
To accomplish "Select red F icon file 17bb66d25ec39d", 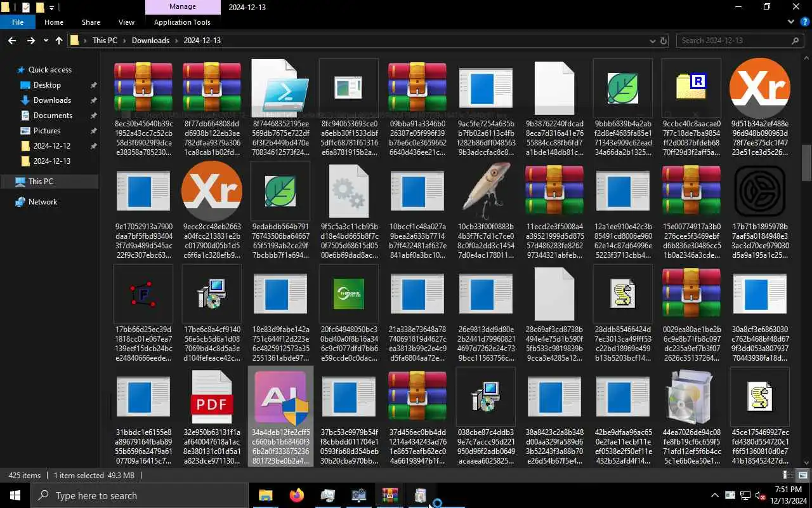I will pyautogui.click(x=143, y=314).
